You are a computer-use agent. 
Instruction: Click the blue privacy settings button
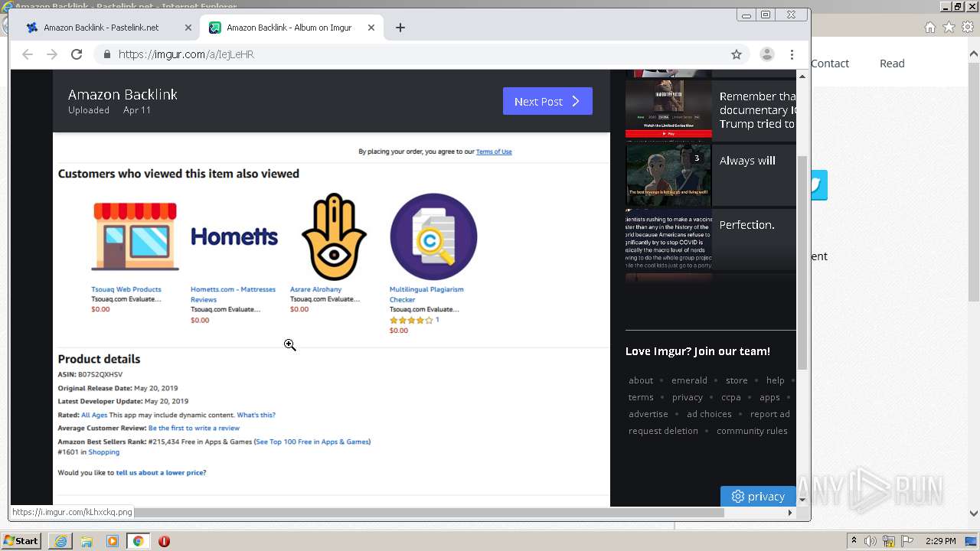coord(758,497)
